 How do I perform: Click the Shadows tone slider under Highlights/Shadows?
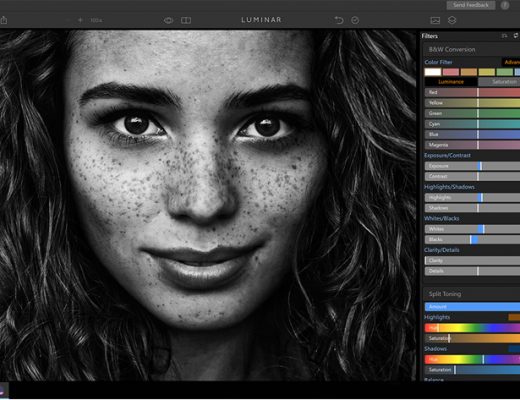coord(472,208)
